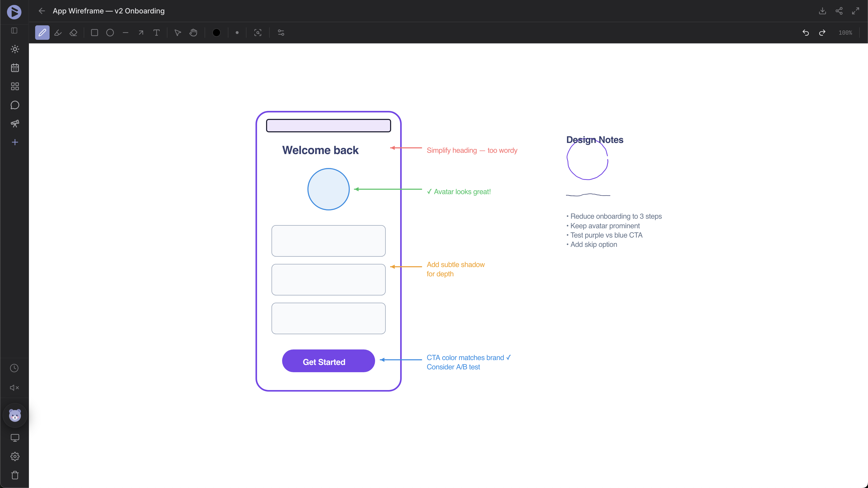Switch to the Eraser tool
868x488 pixels.
click(x=73, y=32)
